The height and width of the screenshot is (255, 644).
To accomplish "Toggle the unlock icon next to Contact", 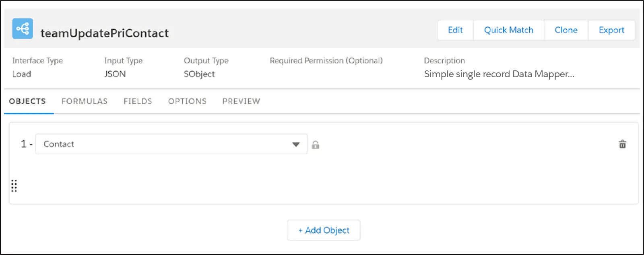I will pyautogui.click(x=316, y=145).
